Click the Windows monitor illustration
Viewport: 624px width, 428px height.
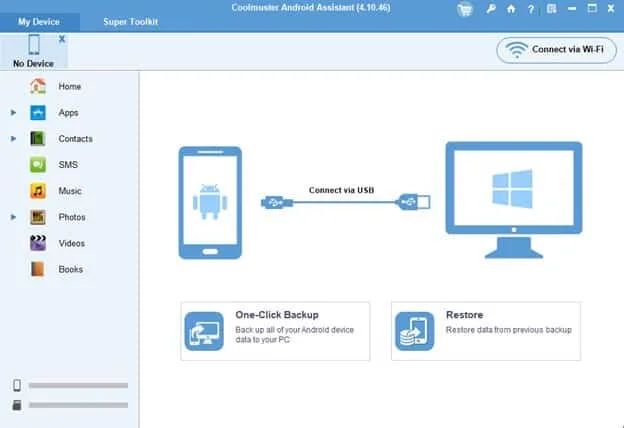514,200
